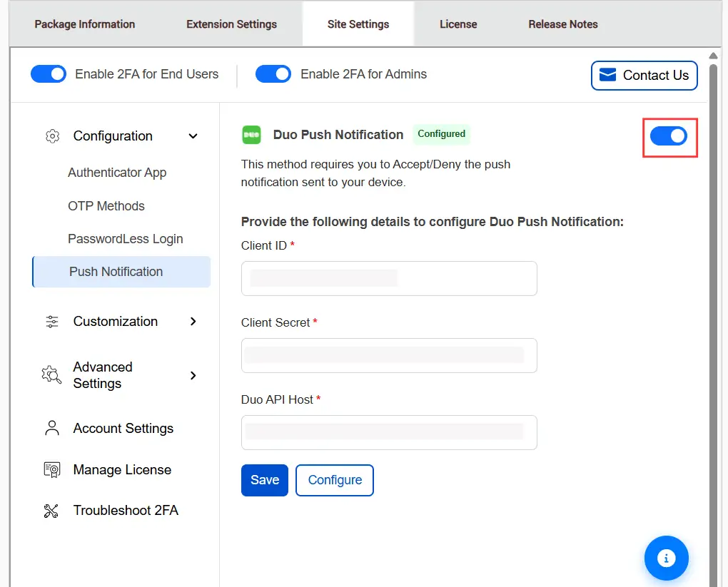Expand the Customization section

(x=193, y=322)
